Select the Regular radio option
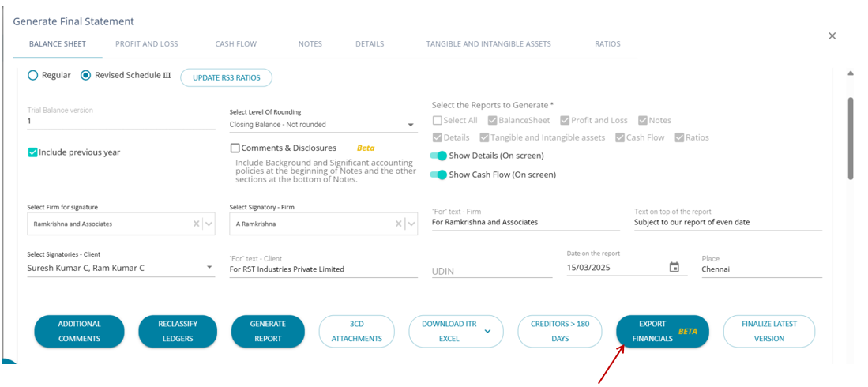868x387 pixels. [33, 76]
